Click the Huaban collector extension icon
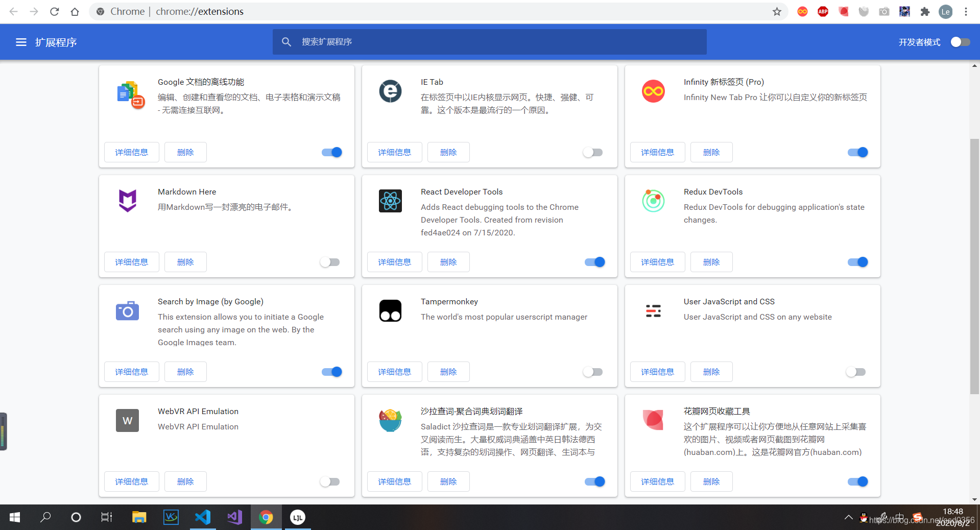This screenshot has height=530, width=980. point(653,420)
